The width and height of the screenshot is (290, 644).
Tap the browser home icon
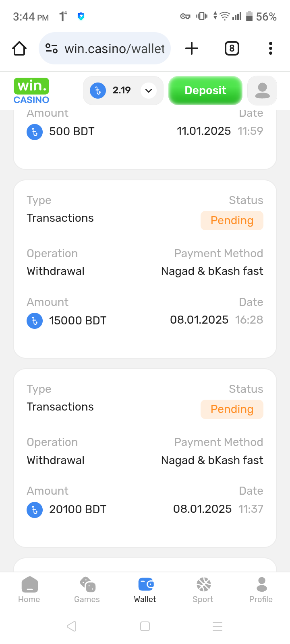point(19,49)
